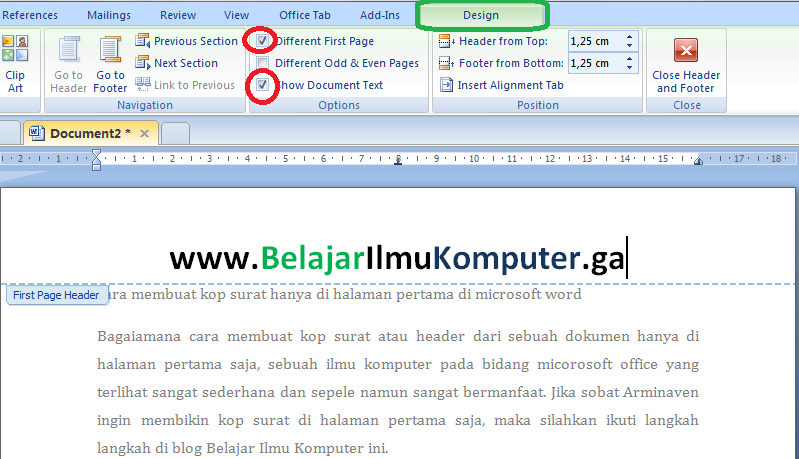Decrease Header from Top with down arrow
The width and height of the screenshot is (799, 459).
pos(630,46)
